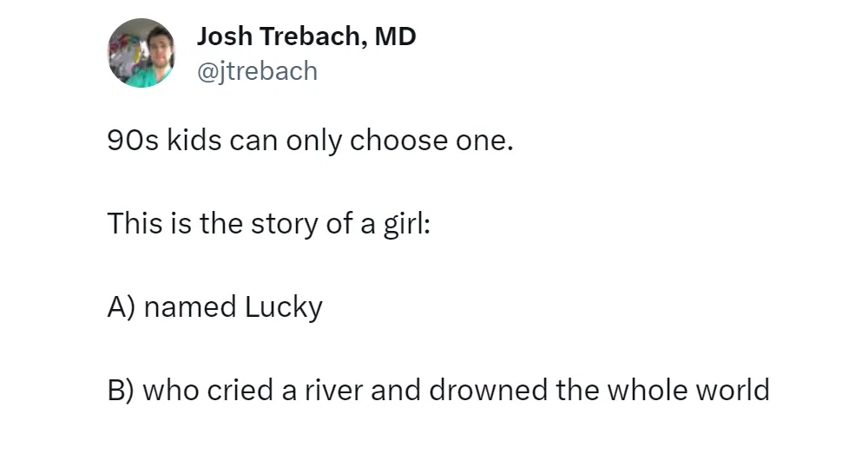The width and height of the screenshot is (868, 454).
Task: Click the word '90s' in the tweet
Action: pyautogui.click(x=133, y=141)
